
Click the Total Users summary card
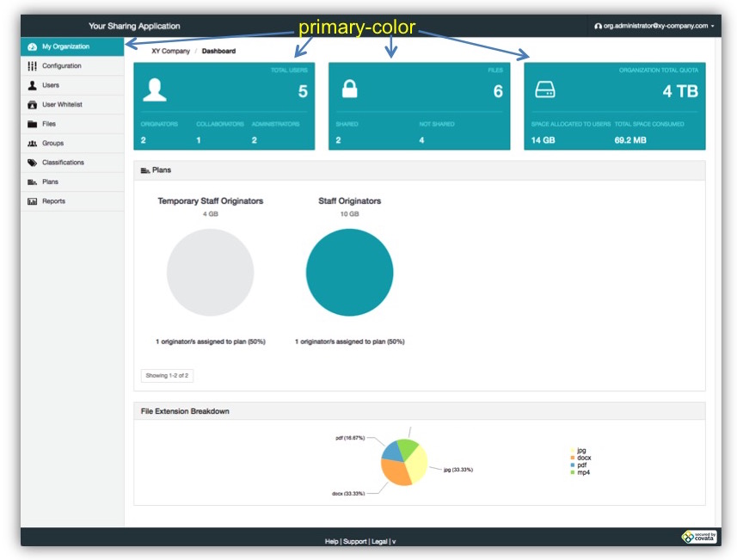[224, 106]
